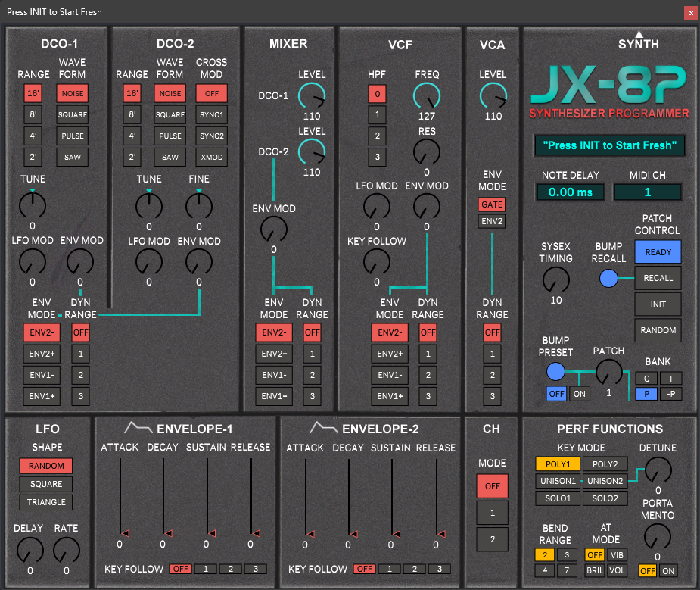Set DCO-1 env mode to ENV2+
This screenshot has width=700, height=590.
click(x=42, y=354)
